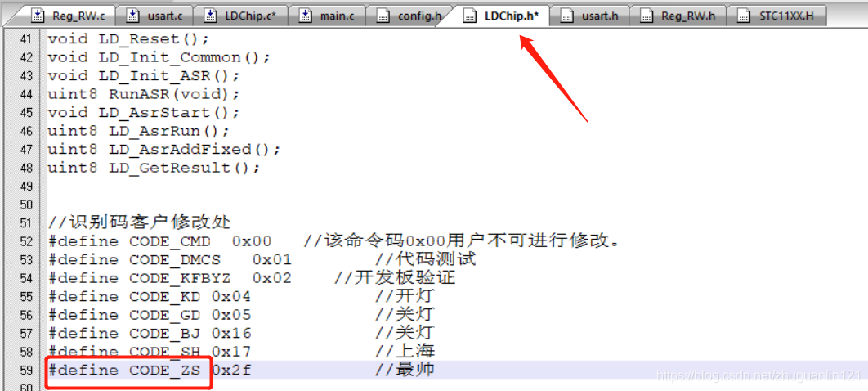Click the line "uint8 LD_AsrRun();"

pos(139,131)
